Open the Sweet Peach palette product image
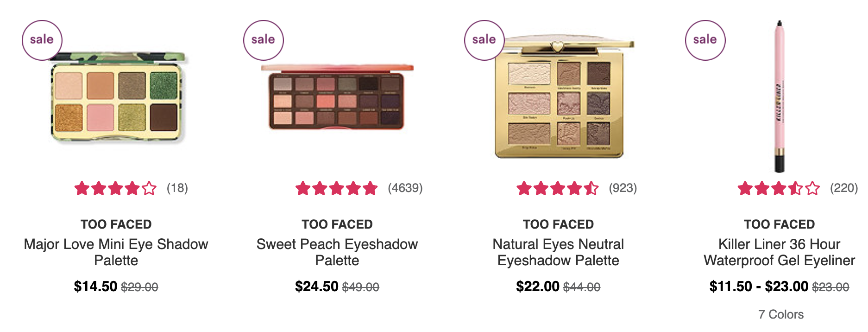Image resolution: width=868 pixels, height=332 pixels. tap(337, 97)
